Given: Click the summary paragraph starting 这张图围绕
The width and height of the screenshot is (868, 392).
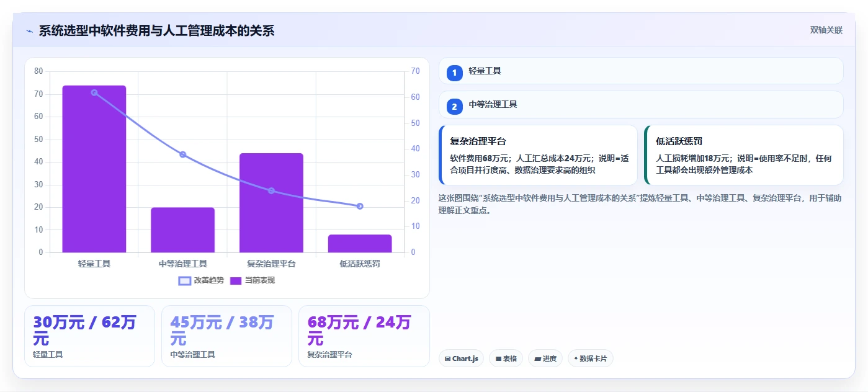Looking at the screenshot, I should point(640,204).
